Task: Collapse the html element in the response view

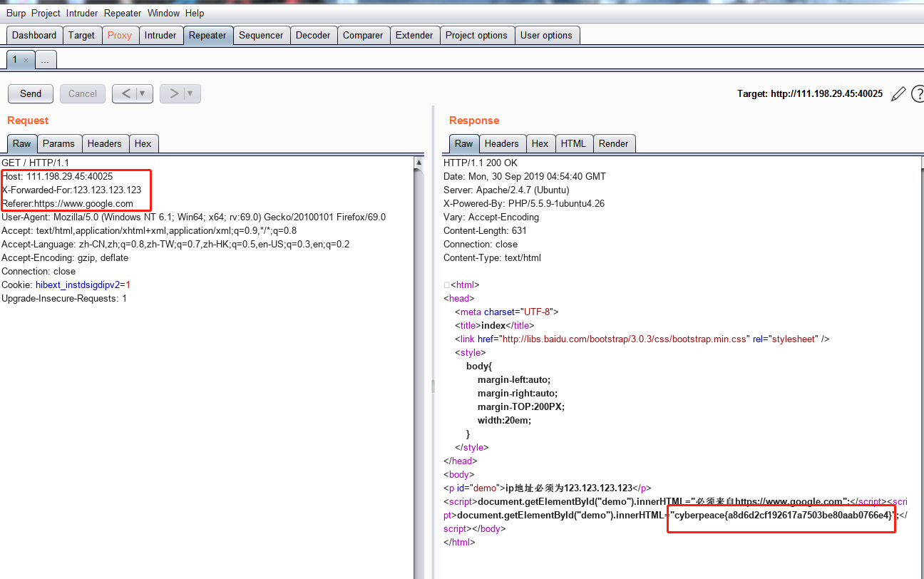Action: (446, 285)
